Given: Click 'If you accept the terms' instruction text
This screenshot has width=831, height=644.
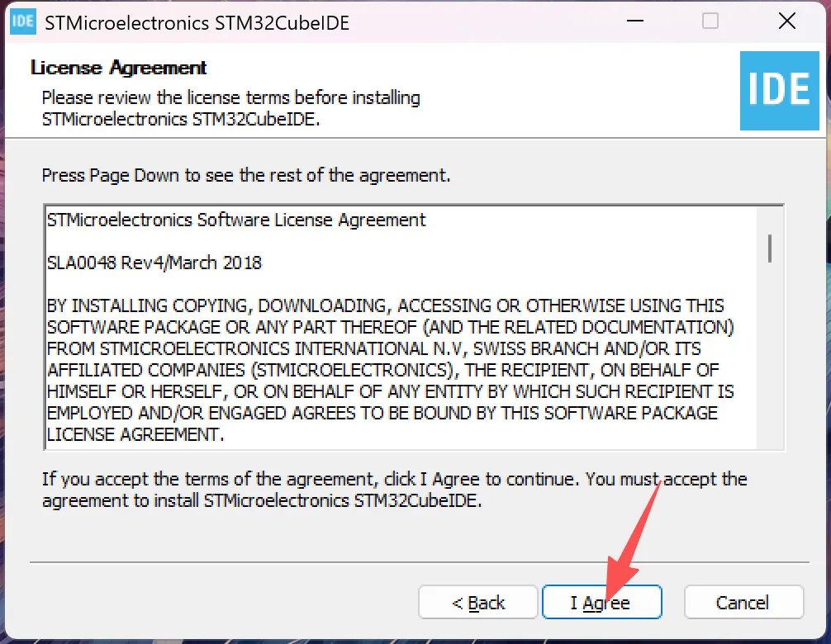Looking at the screenshot, I should [x=394, y=490].
